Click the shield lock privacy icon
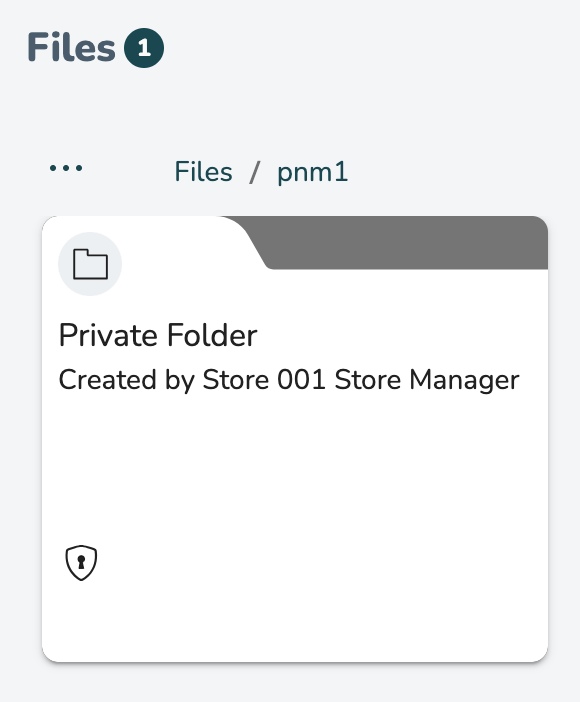 81,563
